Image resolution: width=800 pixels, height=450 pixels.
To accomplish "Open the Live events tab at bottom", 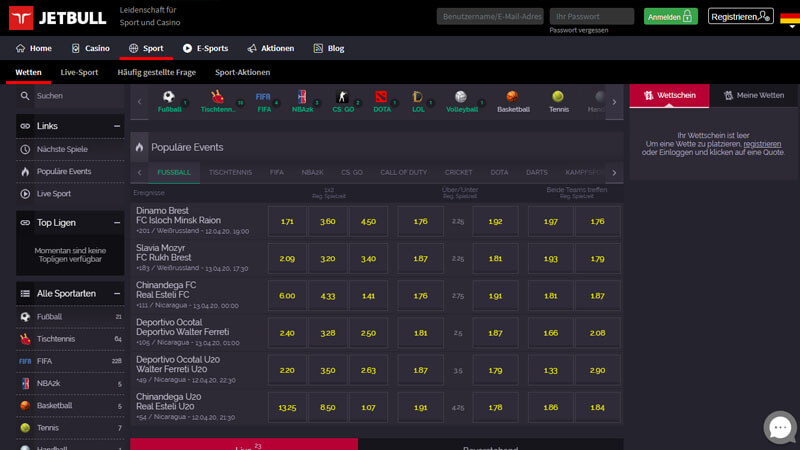I will click(x=244, y=444).
